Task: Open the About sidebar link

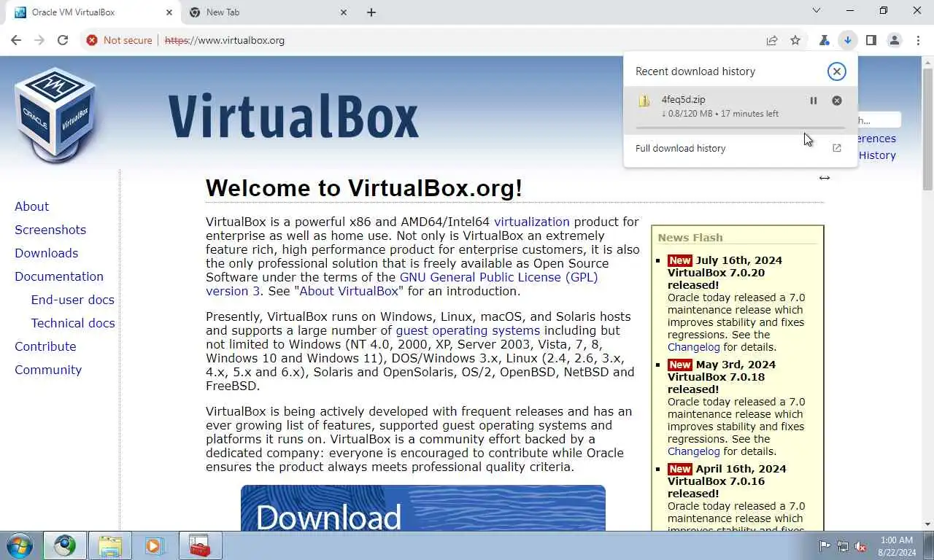Action: click(31, 206)
